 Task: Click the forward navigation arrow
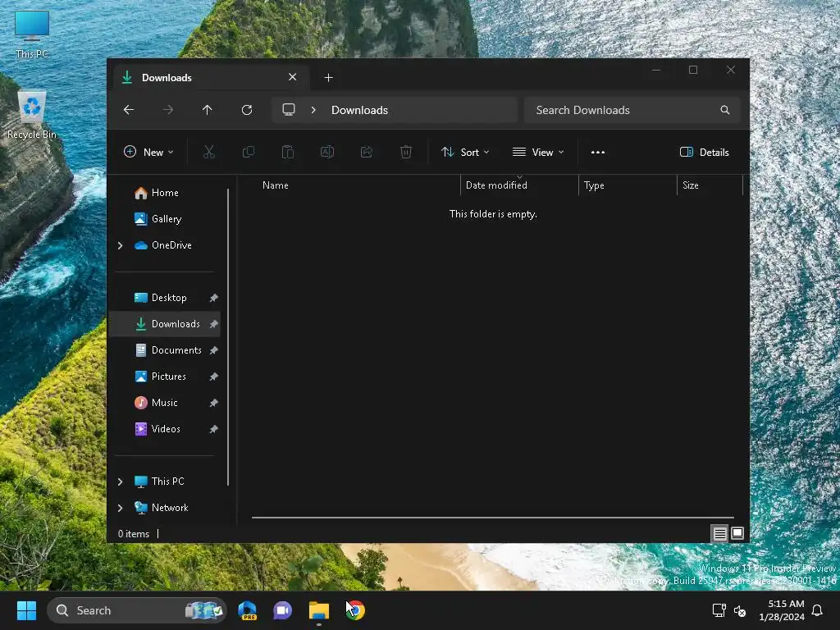(x=167, y=110)
